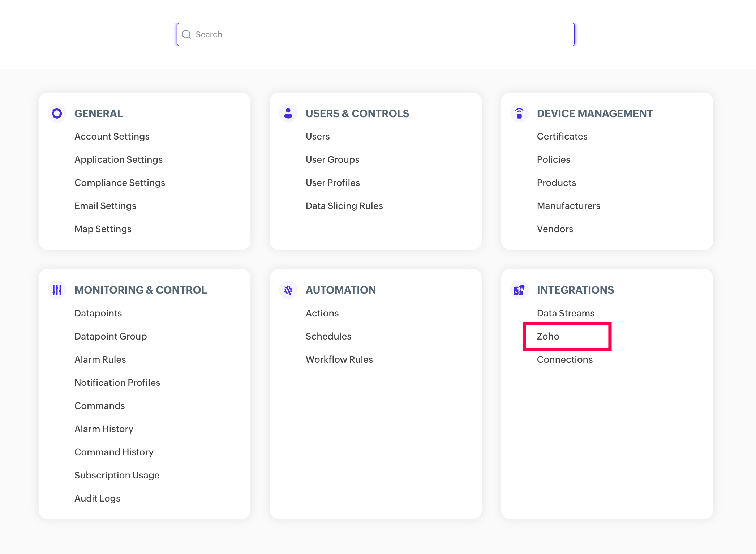This screenshot has width=756, height=554.
Task: Click the Users & Controls person icon
Action: point(288,114)
